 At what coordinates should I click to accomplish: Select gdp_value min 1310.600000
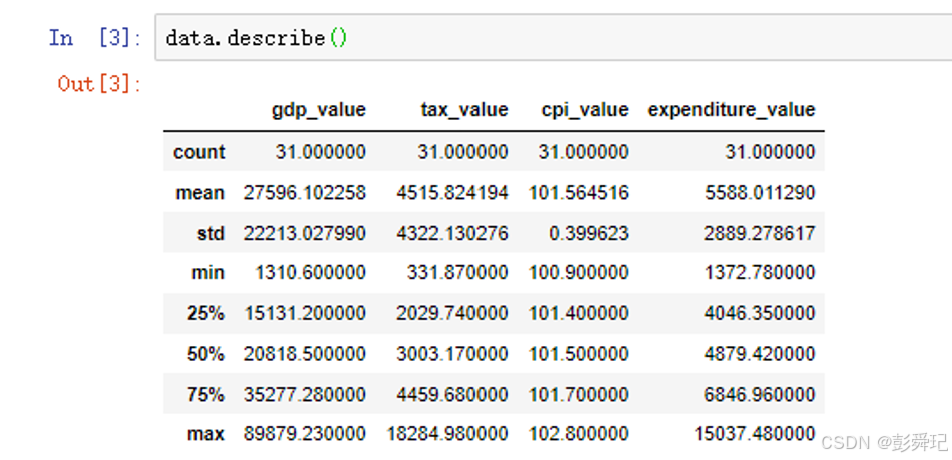pos(311,273)
